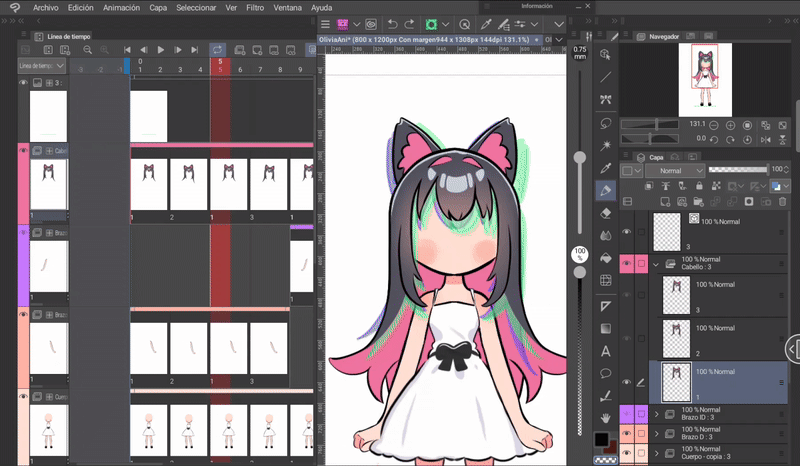Collapse the Cabello folder in Capa panel
The width and height of the screenshot is (800, 466).
tap(656, 264)
